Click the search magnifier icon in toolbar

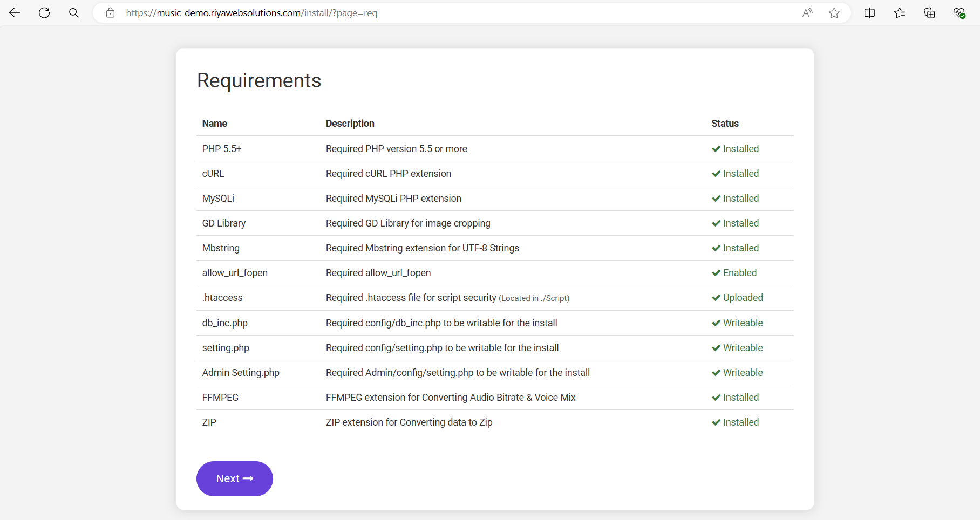[74, 13]
